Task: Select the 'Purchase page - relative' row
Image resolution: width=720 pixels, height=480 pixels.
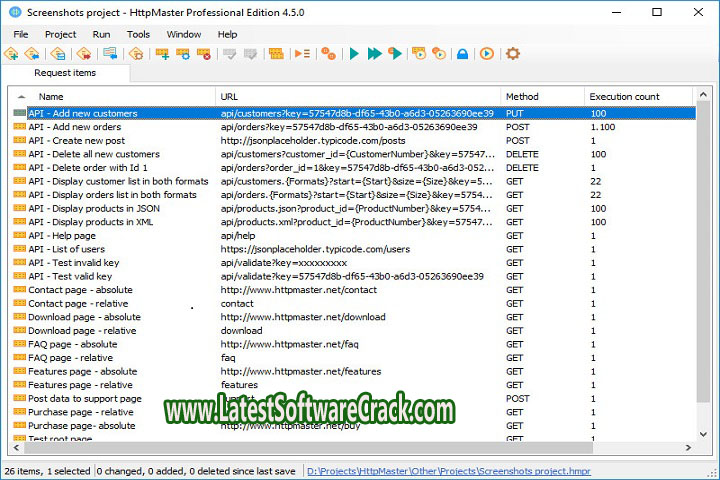Action: (354, 412)
